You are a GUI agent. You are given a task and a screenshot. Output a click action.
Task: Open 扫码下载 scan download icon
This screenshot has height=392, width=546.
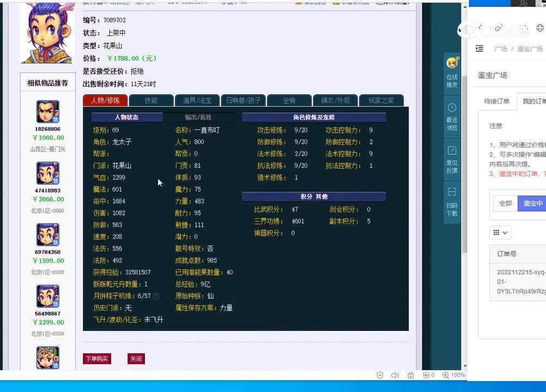pyautogui.click(x=452, y=192)
